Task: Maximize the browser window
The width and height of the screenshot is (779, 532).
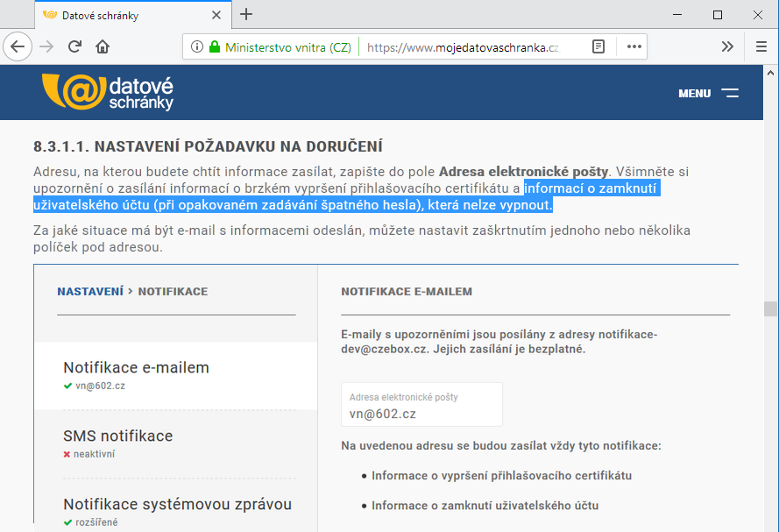Action: tap(718, 15)
